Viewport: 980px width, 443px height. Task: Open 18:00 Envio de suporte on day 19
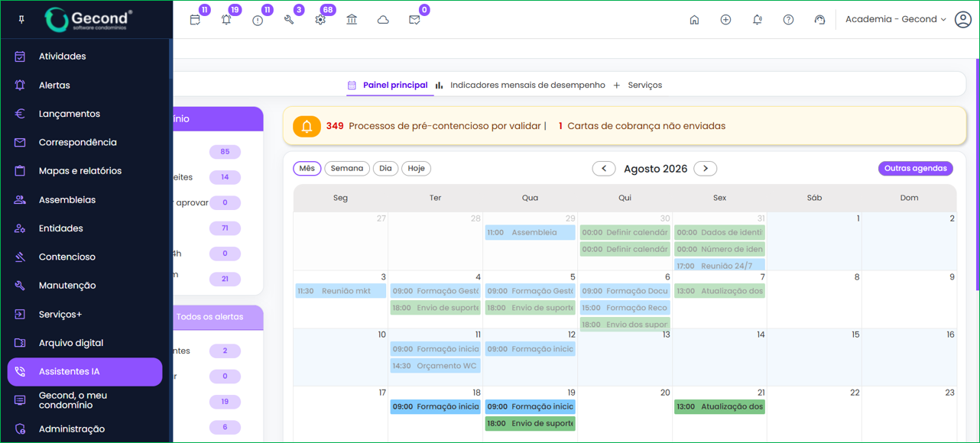tap(530, 424)
